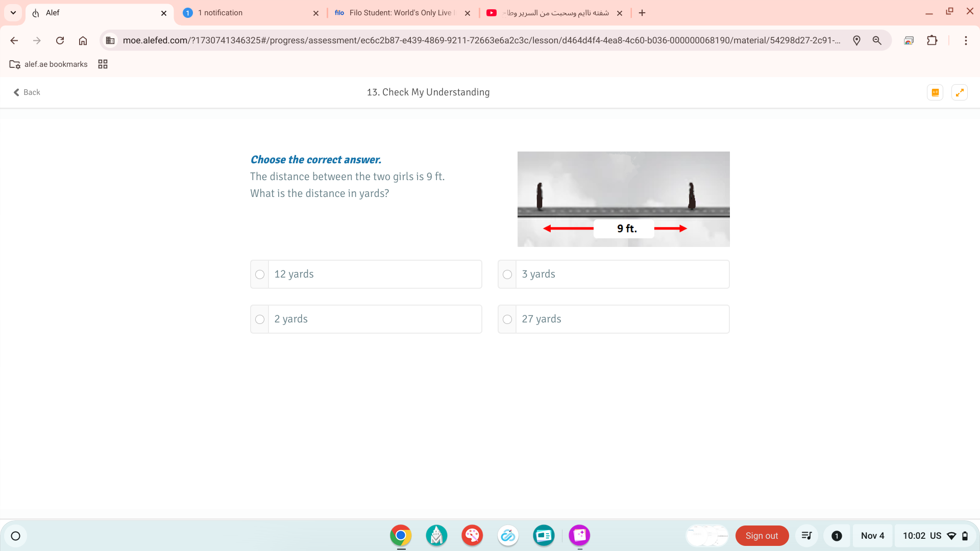Open the glossary dictionary icon

click(935, 92)
